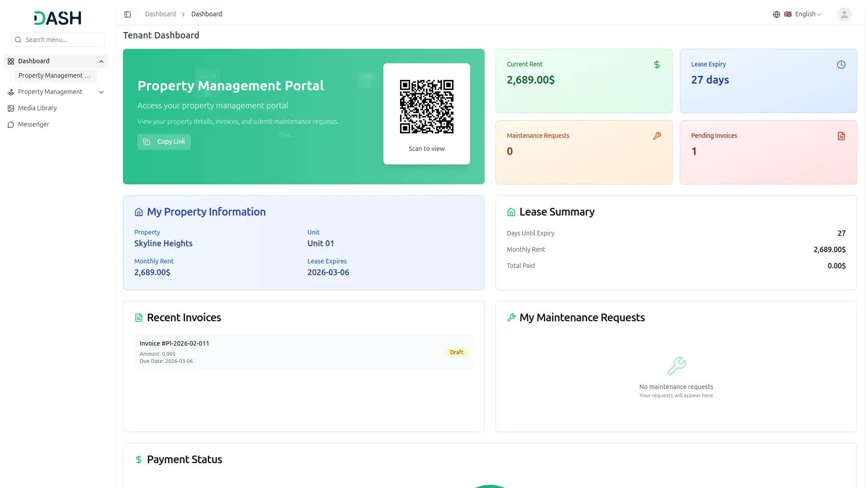Click the dollar icon on Current Rent card
Screen dimensions: 868x488
[656, 65]
